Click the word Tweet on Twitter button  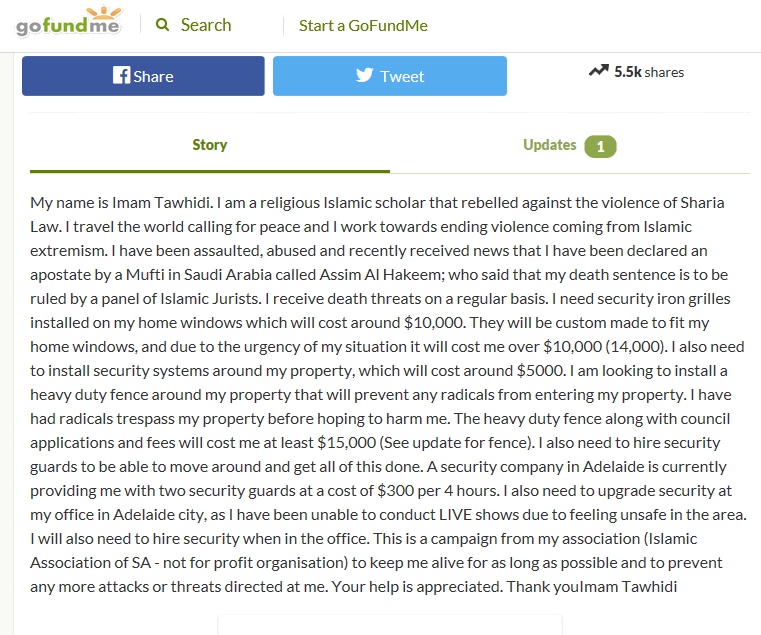(402, 76)
